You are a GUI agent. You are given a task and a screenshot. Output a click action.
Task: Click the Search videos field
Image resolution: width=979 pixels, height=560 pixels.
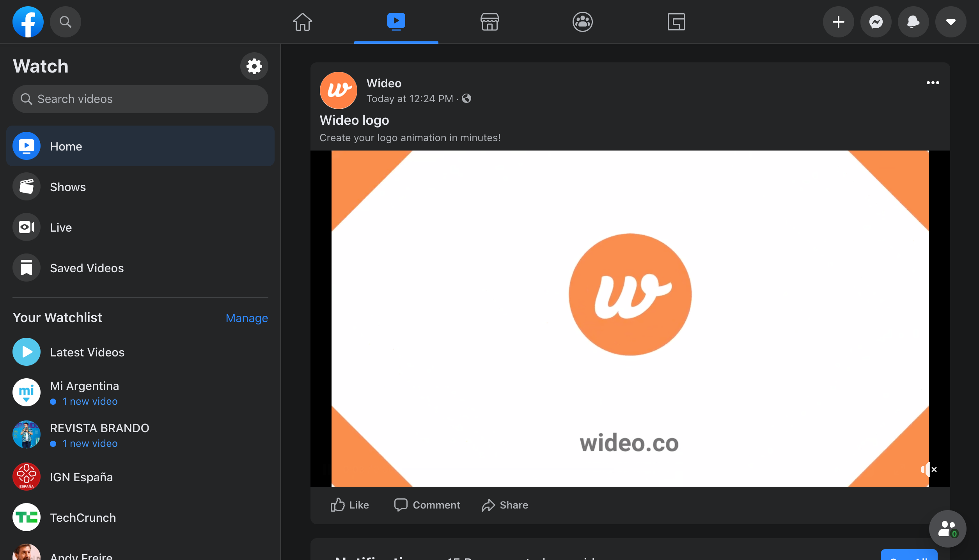click(140, 99)
